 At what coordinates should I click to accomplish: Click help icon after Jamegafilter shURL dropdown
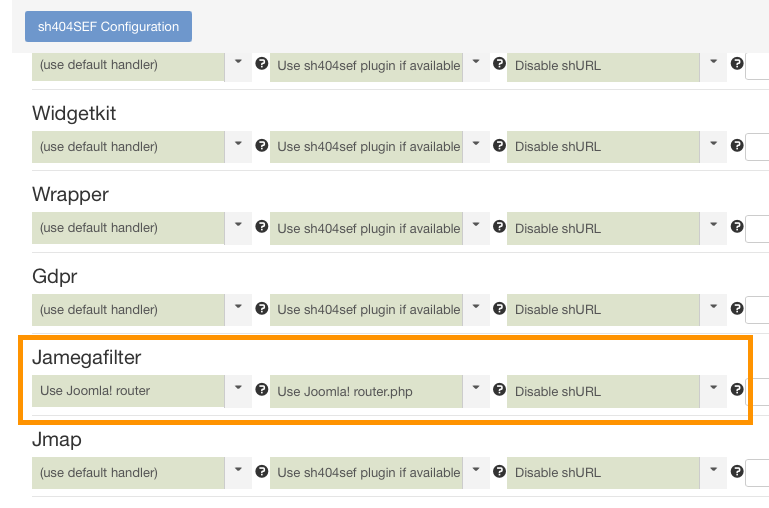737,390
